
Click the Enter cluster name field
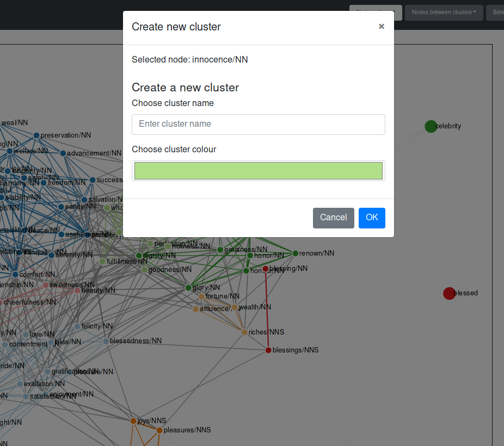(259, 125)
